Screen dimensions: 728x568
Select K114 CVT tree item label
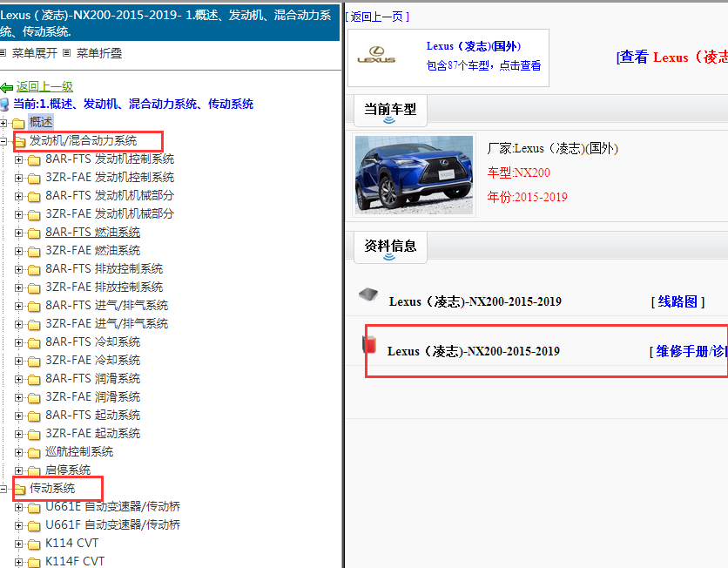click(x=72, y=544)
